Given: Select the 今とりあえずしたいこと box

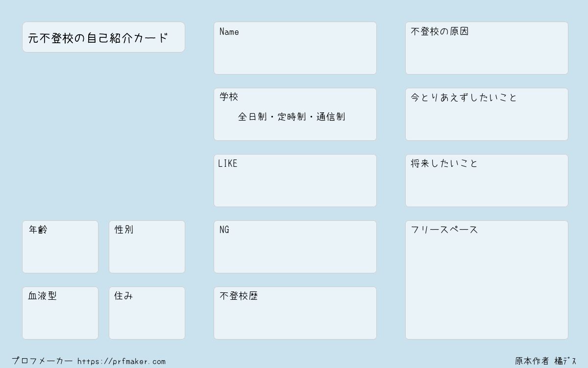Looking at the screenshot, I should click(x=487, y=114).
